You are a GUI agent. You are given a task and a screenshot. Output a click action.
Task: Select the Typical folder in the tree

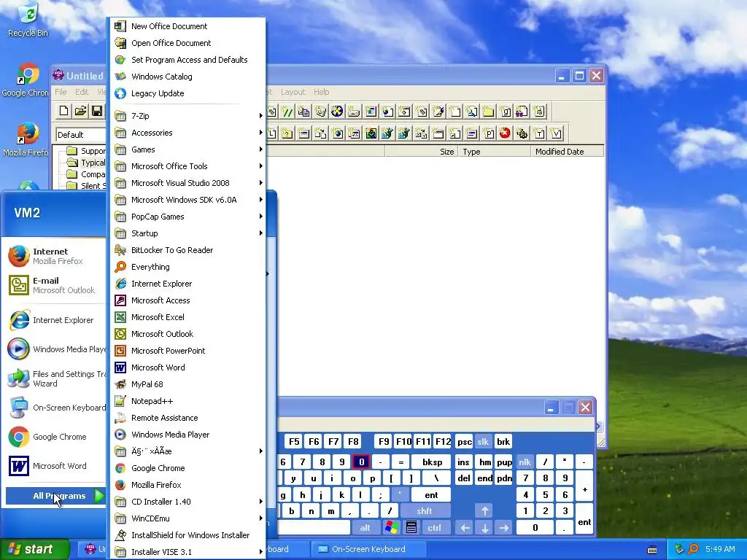pos(86,163)
